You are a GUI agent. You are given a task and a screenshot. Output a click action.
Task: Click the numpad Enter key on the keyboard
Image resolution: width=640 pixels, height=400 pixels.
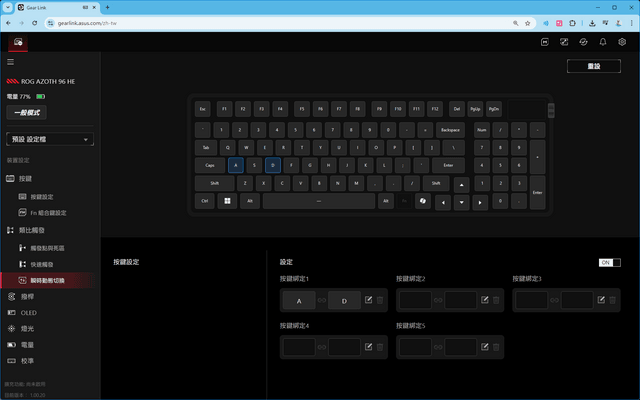(538, 193)
